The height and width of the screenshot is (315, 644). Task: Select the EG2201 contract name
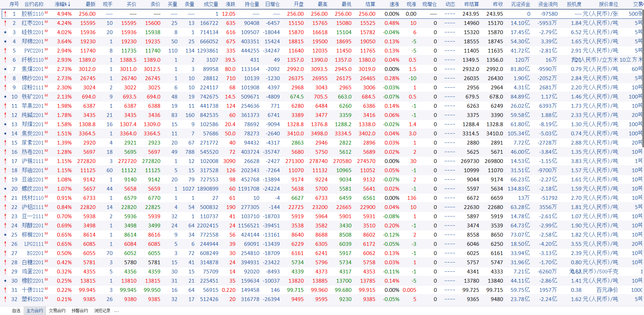coord(35,253)
